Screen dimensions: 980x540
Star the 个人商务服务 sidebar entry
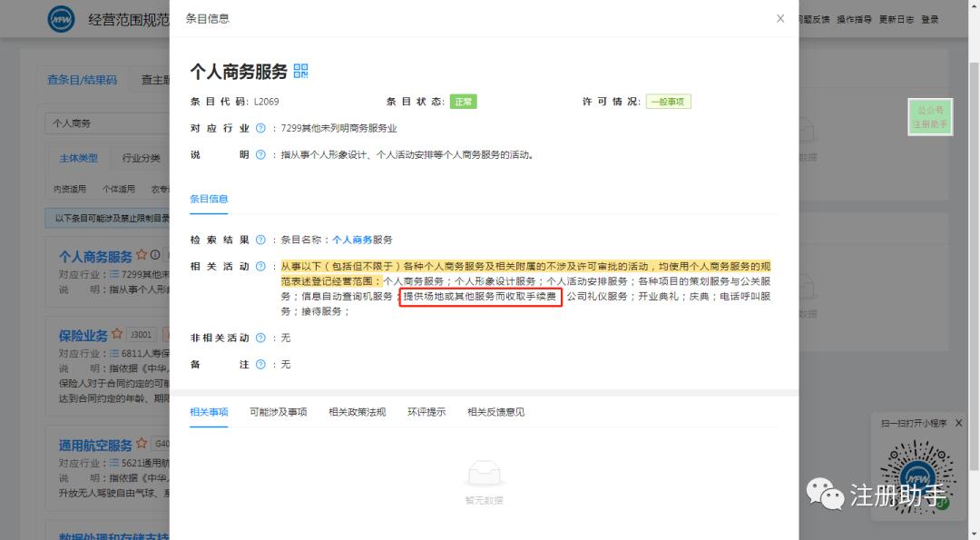(142, 255)
